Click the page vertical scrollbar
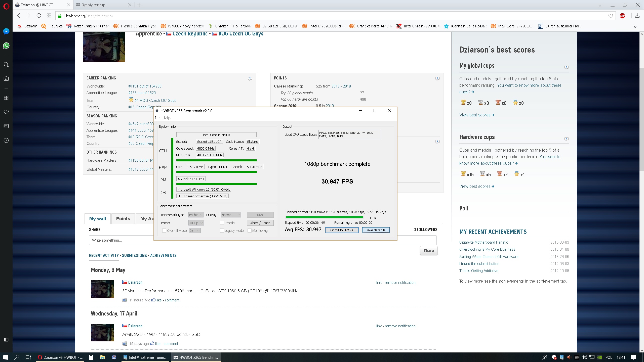This screenshot has height=362, width=644. [641, 119]
